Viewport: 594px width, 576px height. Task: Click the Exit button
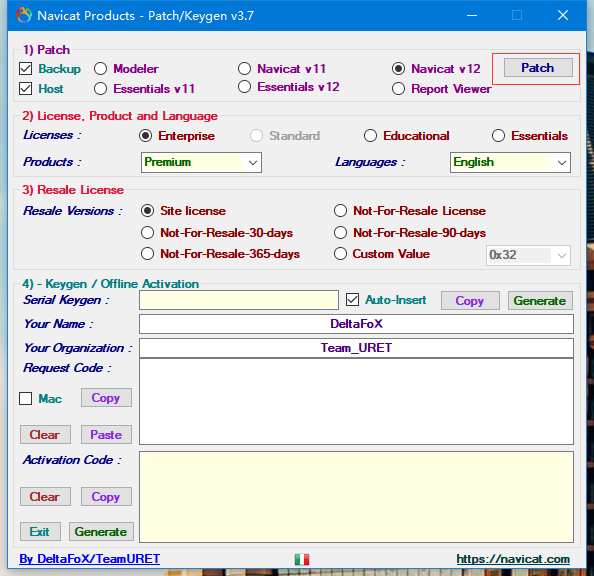coord(40,531)
